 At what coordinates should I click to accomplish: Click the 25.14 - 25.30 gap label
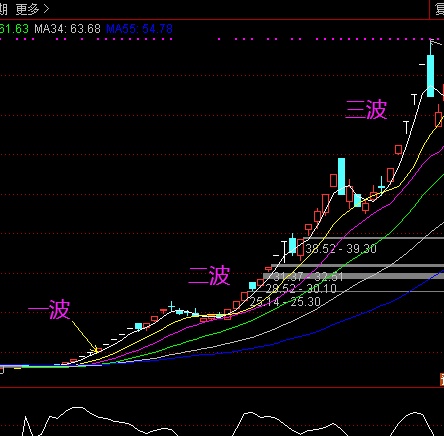coord(285,302)
